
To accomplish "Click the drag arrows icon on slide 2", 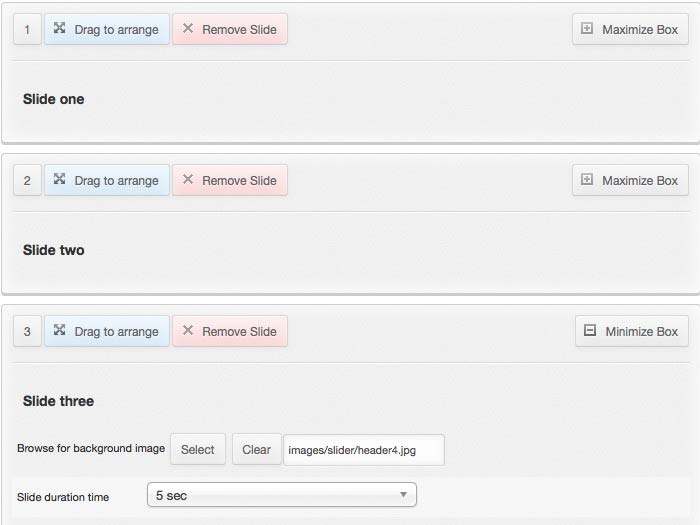I will pyautogui.click(x=60, y=180).
